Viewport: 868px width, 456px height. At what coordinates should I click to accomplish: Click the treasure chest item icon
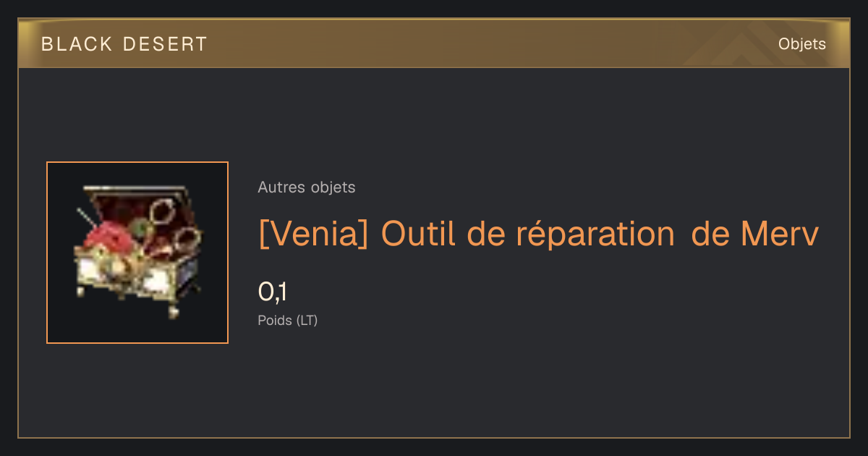click(139, 252)
